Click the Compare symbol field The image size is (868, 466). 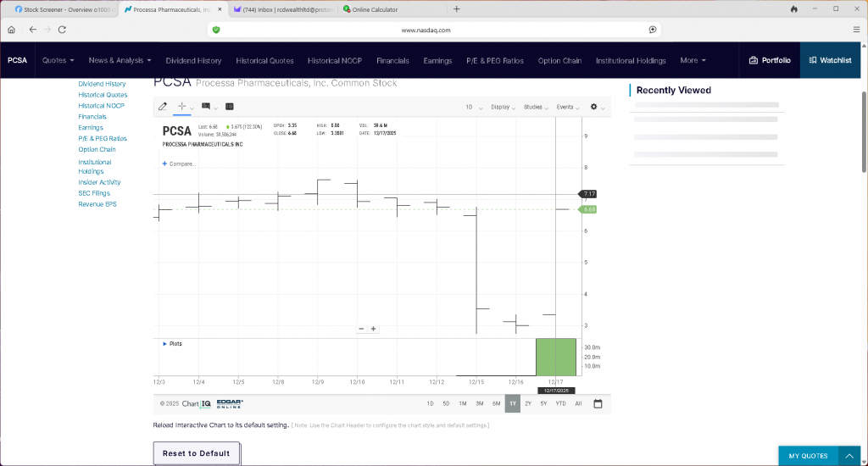point(179,164)
